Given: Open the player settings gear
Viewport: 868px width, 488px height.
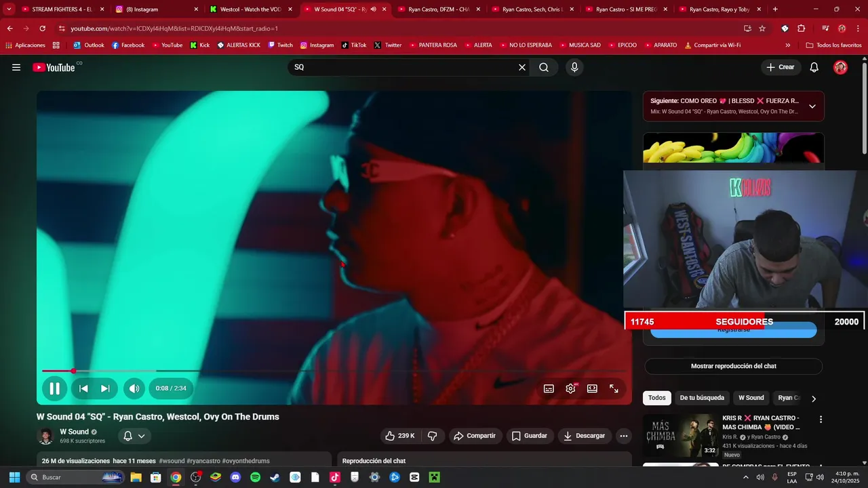Looking at the screenshot, I should coord(570,388).
